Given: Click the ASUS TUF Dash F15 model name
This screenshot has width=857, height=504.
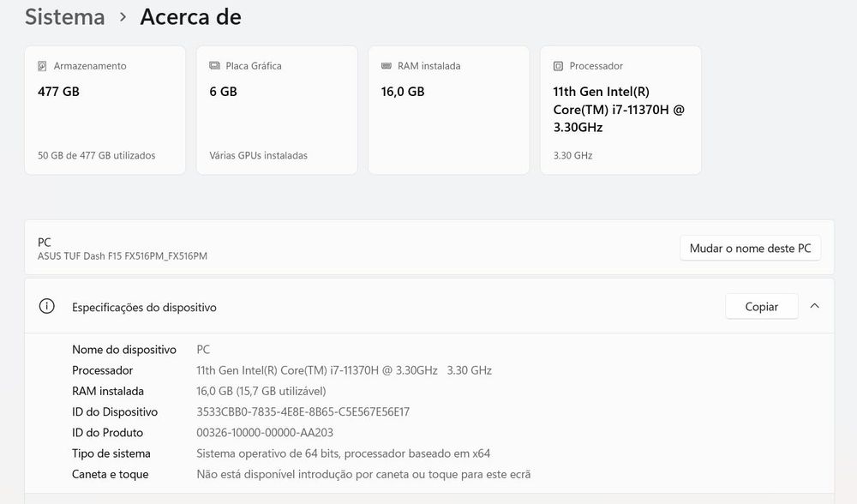Looking at the screenshot, I should point(123,256).
